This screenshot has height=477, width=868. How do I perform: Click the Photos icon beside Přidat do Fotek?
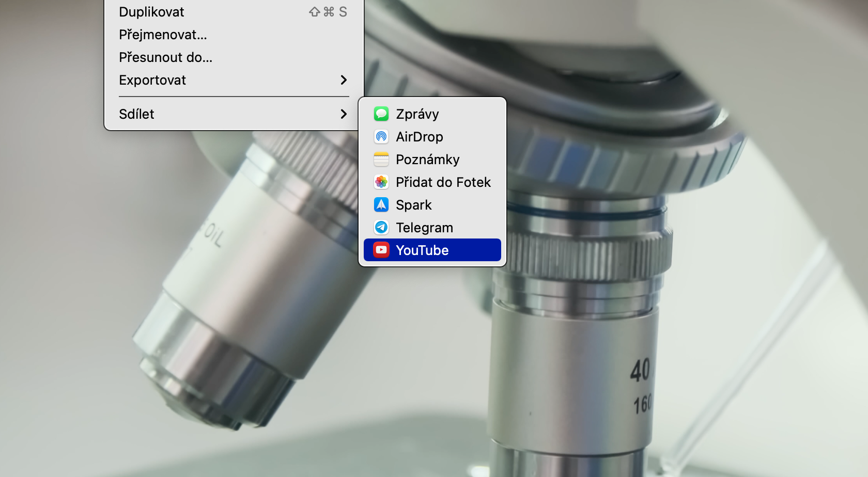pos(381,182)
